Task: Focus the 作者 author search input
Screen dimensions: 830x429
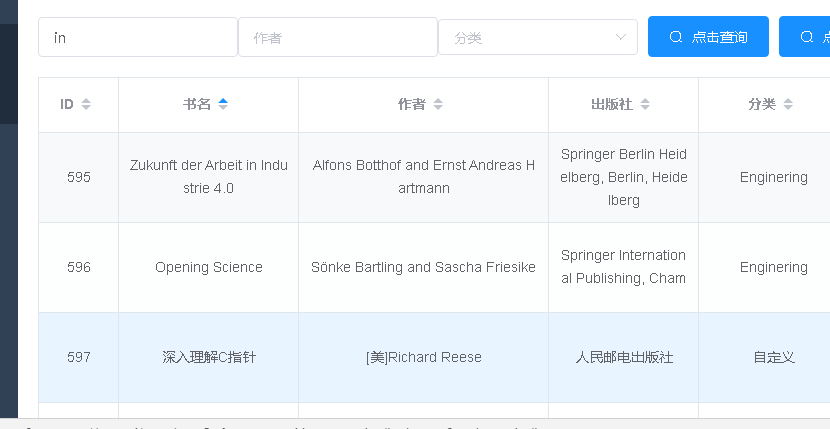Action: tap(338, 37)
